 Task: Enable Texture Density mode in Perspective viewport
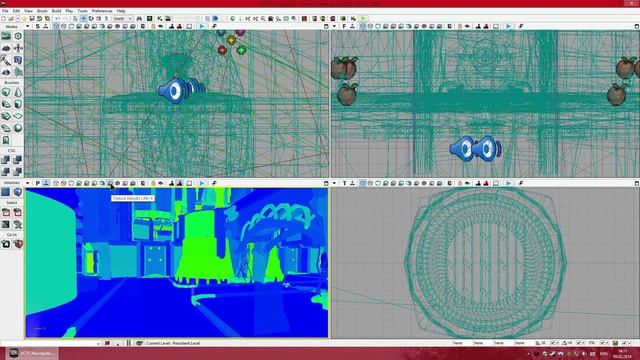tap(110, 183)
